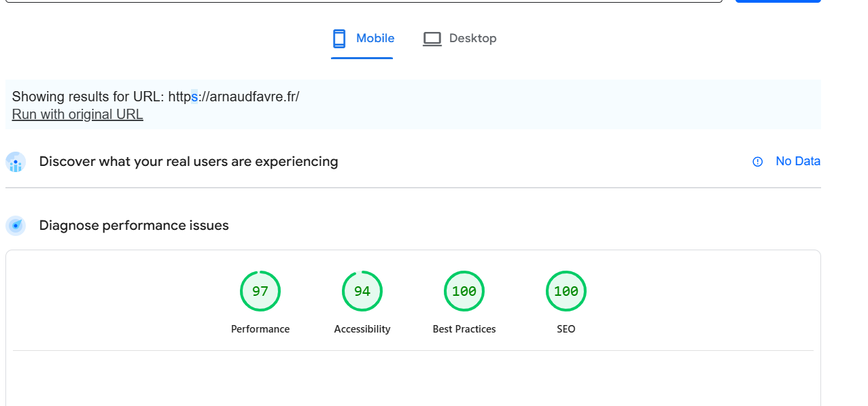
Task: Click the Run with original URL link
Action: [x=77, y=114]
